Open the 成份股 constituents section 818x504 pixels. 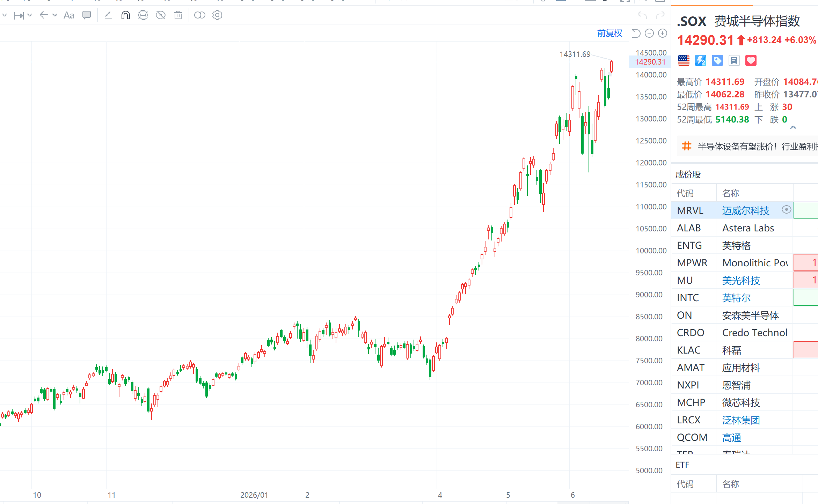(x=688, y=175)
